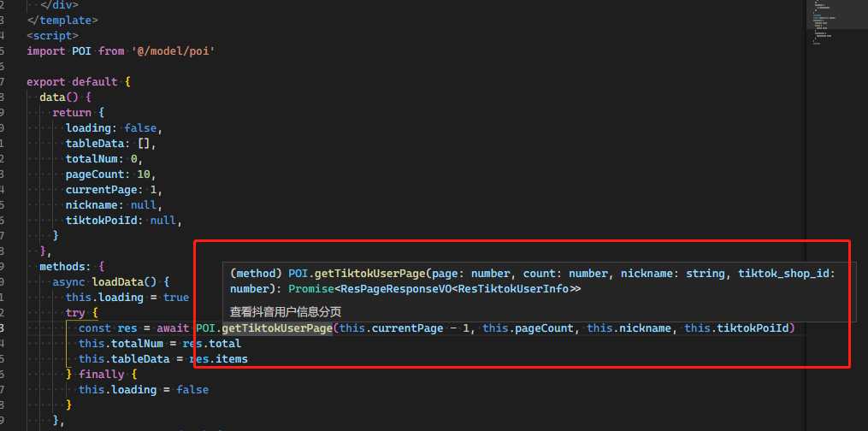Click the Chinese description '查看抖音用户信息分页' in tooltip
The image size is (868, 431).
[x=285, y=312]
